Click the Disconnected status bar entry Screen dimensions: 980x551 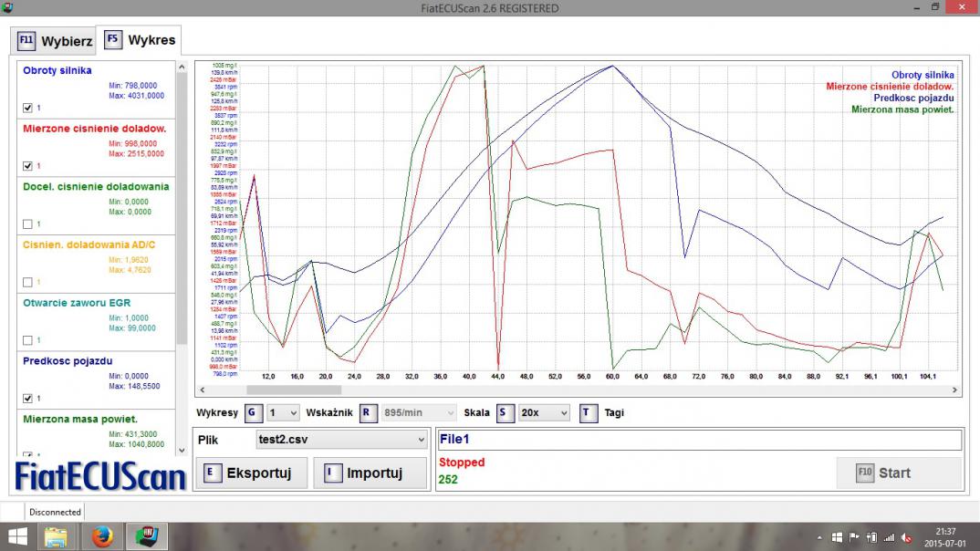click(x=55, y=513)
